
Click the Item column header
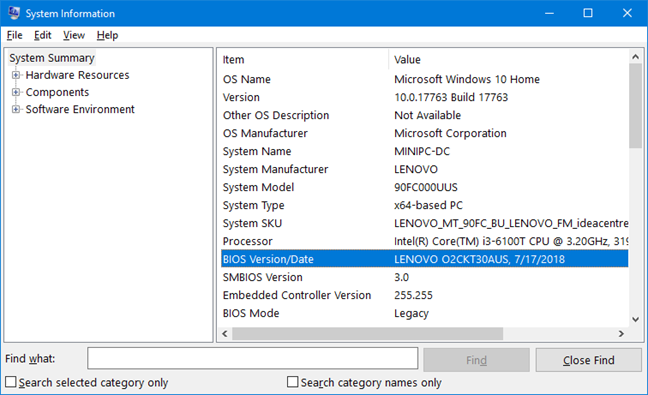[304, 59]
